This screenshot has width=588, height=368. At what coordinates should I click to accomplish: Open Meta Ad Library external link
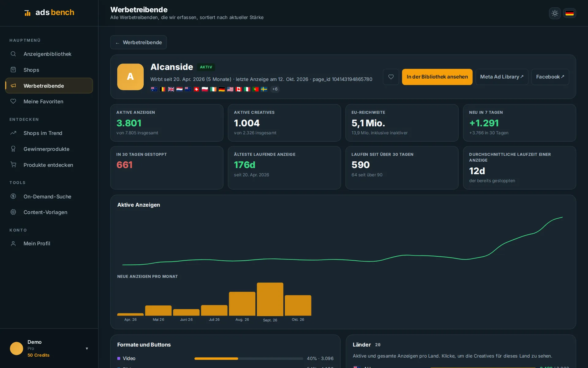point(502,77)
